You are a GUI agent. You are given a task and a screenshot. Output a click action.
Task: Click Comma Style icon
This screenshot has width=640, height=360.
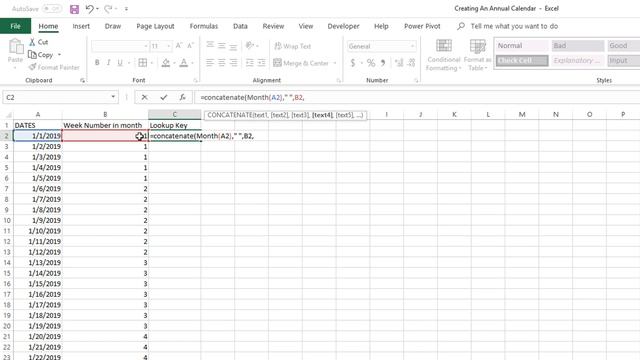click(383, 63)
